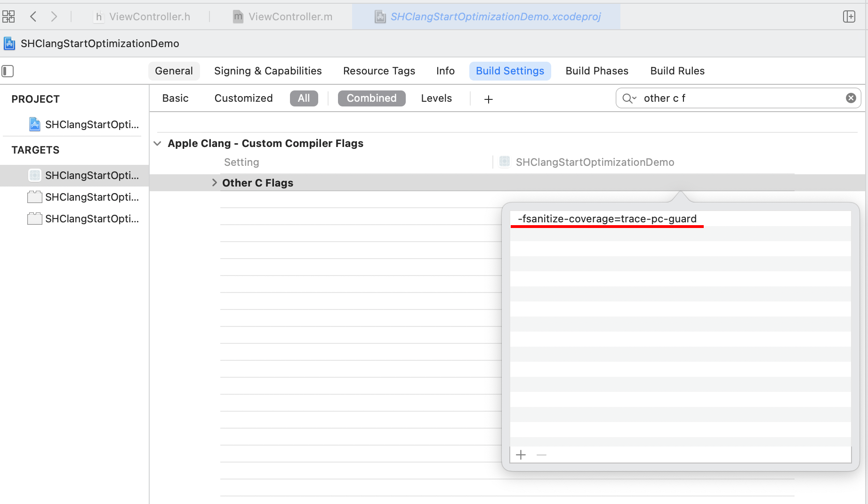
Task: Switch to the Info tab
Action: point(445,71)
